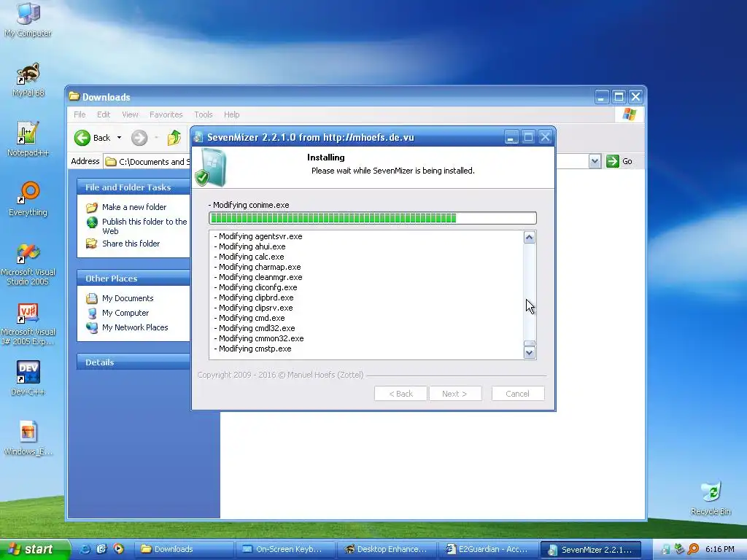The height and width of the screenshot is (560, 747).
Task: Open the File menu in Downloads
Action: pos(80,114)
